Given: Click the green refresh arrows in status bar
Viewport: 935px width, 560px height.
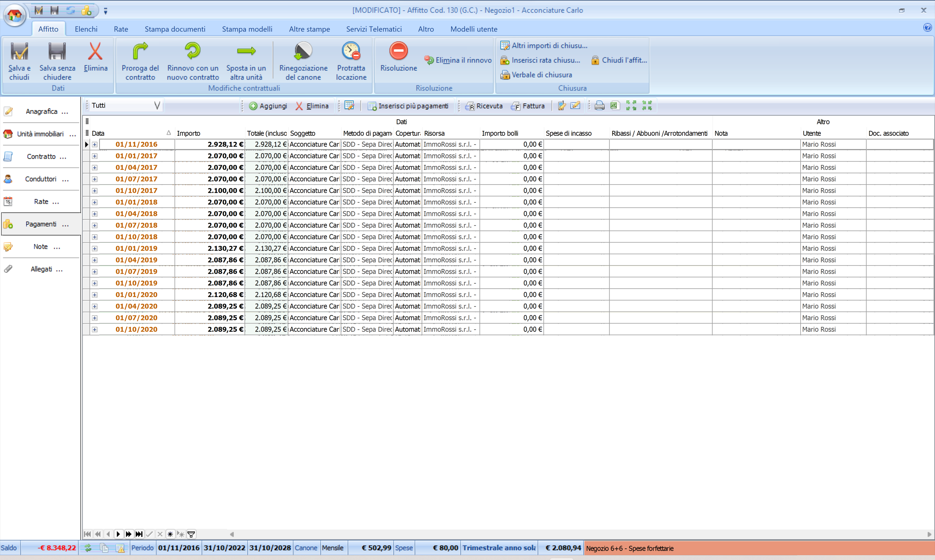Looking at the screenshot, I should pos(88,548).
